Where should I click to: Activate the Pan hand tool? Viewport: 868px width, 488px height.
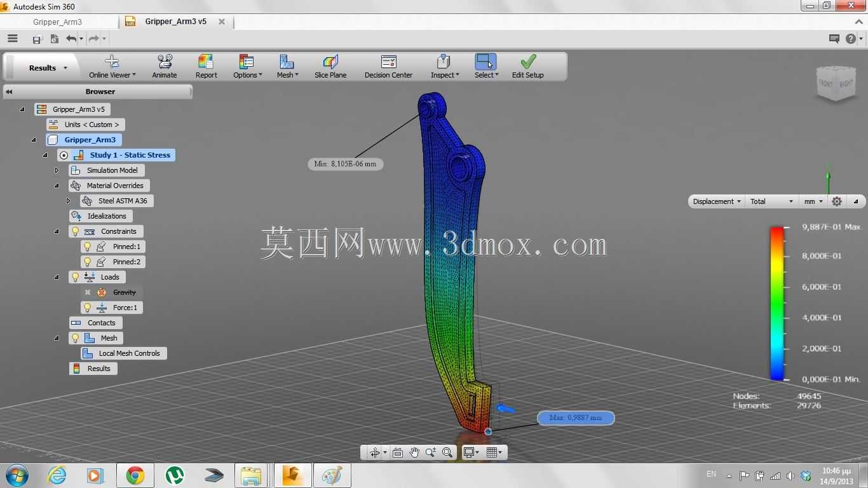coord(414,452)
